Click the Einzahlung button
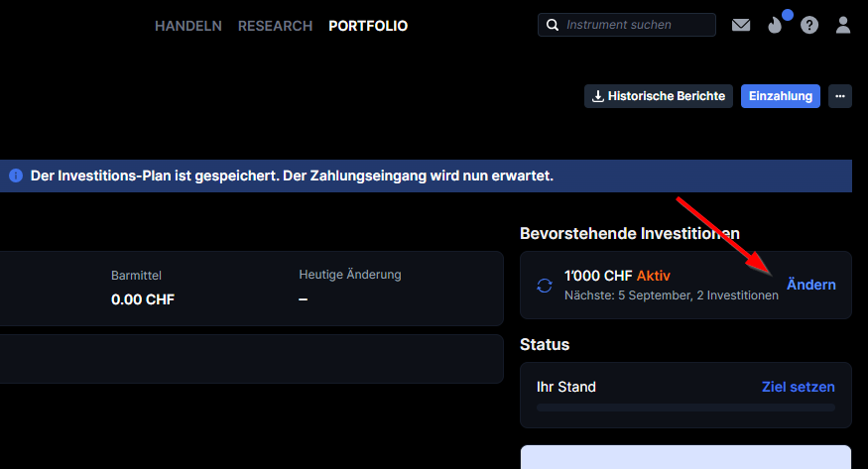 pos(780,96)
